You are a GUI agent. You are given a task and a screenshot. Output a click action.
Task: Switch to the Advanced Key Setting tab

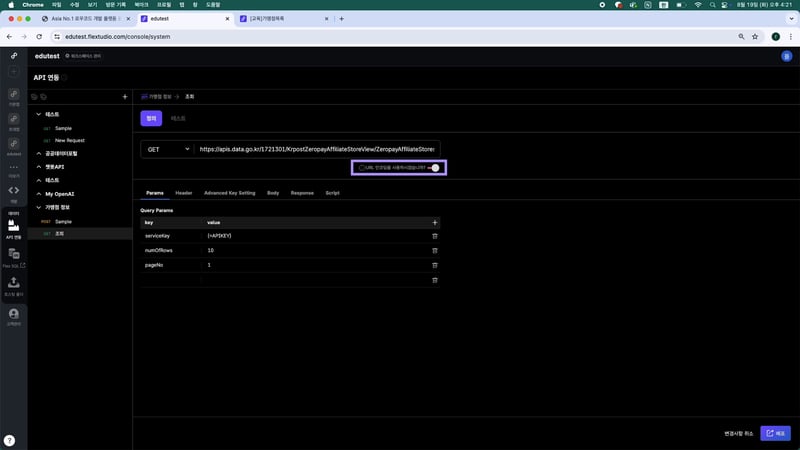[229, 192]
